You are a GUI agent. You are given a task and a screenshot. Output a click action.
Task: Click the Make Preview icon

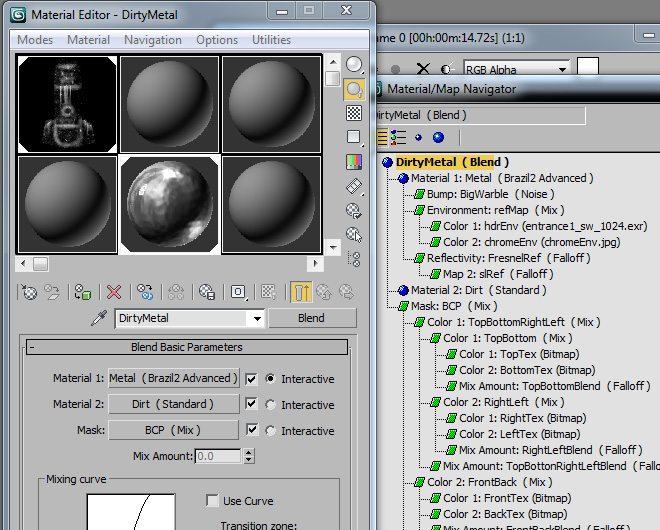354,186
